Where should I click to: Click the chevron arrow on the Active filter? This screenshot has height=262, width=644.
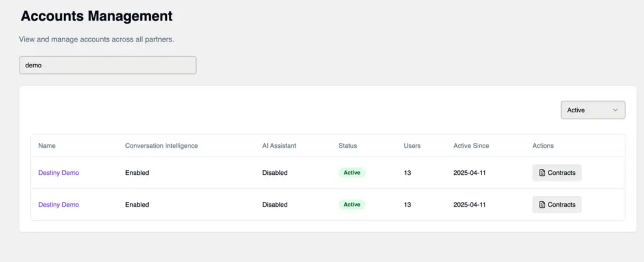pyautogui.click(x=615, y=110)
